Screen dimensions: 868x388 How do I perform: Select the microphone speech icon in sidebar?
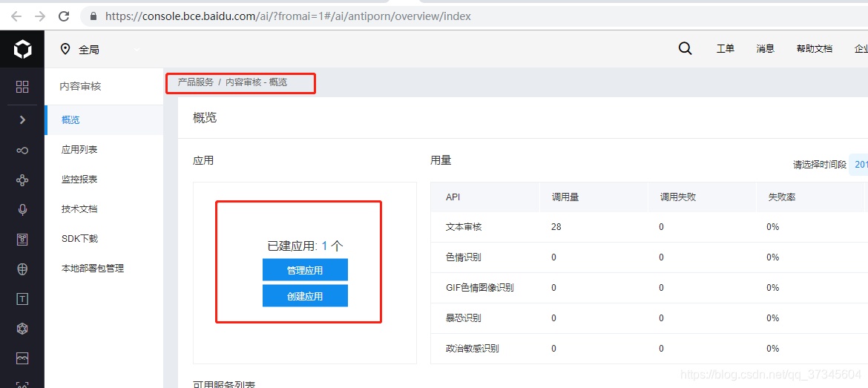(x=22, y=210)
